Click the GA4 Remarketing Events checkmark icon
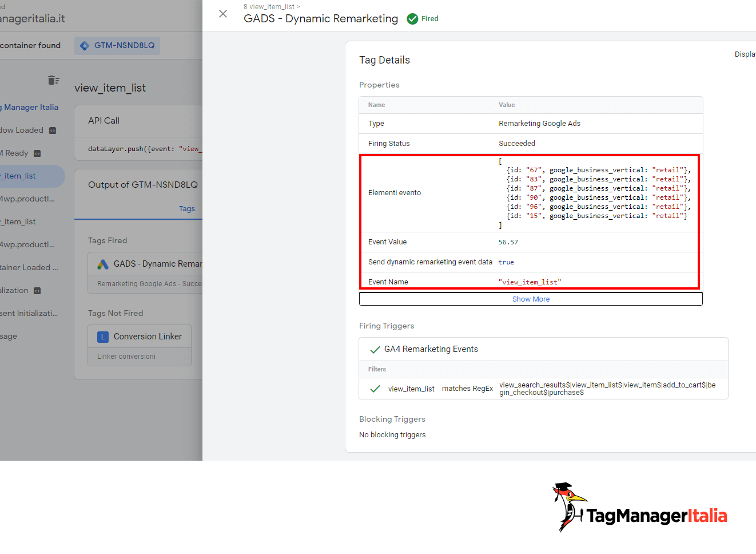 (375, 350)
